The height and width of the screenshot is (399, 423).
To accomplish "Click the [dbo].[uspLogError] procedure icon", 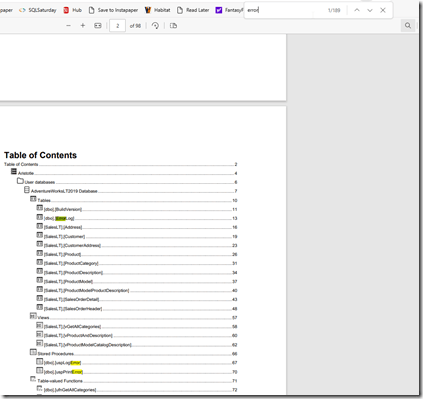I will click(40, 361).
